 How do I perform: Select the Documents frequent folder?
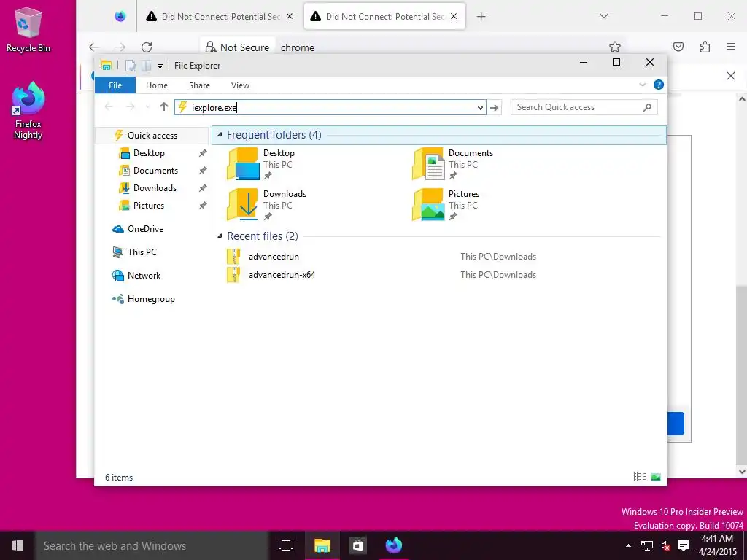pos(452,163)
